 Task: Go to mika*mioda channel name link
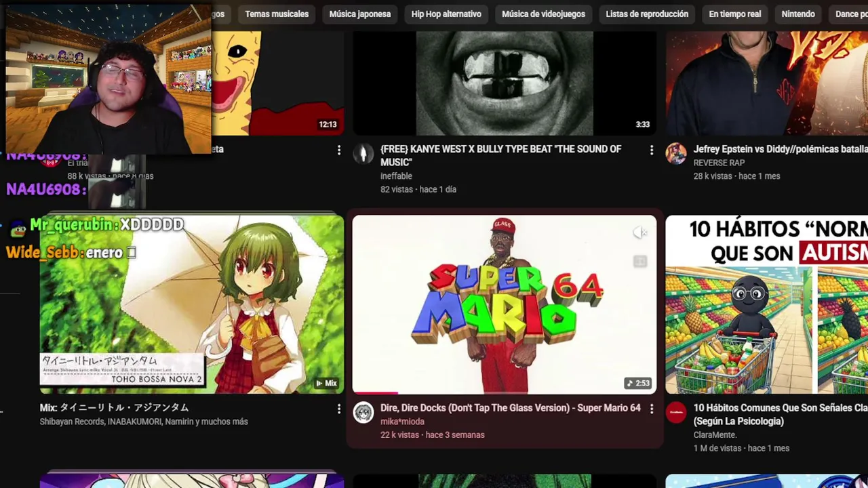click(x=402, y=422)
